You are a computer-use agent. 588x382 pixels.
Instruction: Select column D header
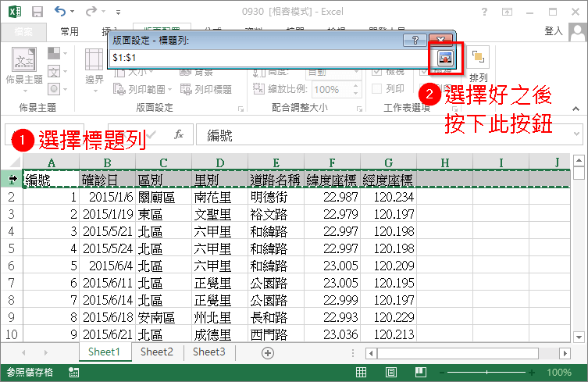219,162
